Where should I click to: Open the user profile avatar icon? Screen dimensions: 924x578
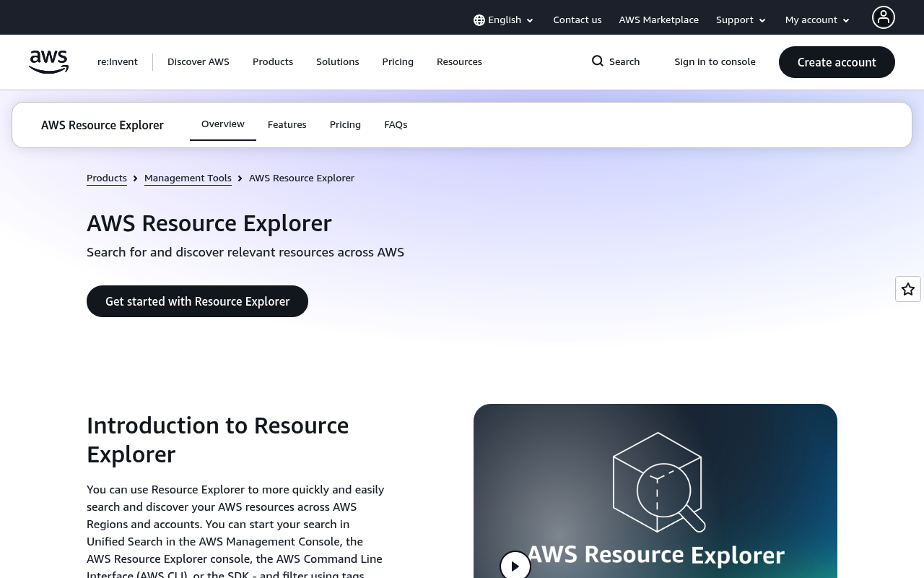click(884, 17)
